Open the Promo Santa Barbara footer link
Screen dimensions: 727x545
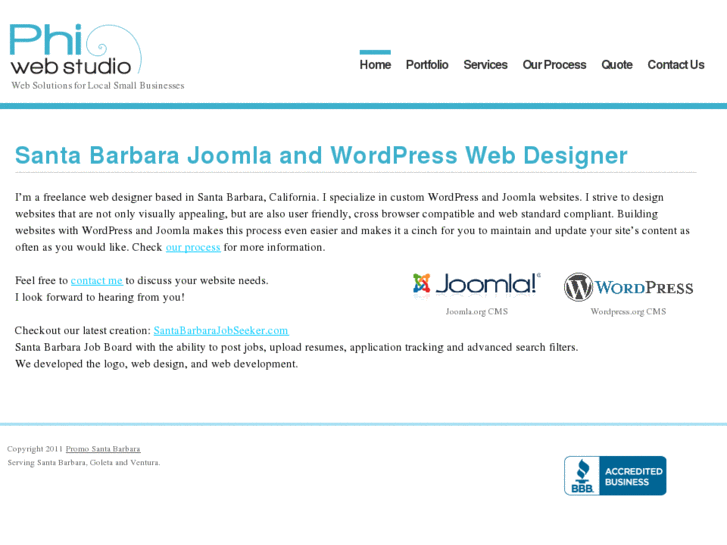pyautogui.click(x=103, y=449)
